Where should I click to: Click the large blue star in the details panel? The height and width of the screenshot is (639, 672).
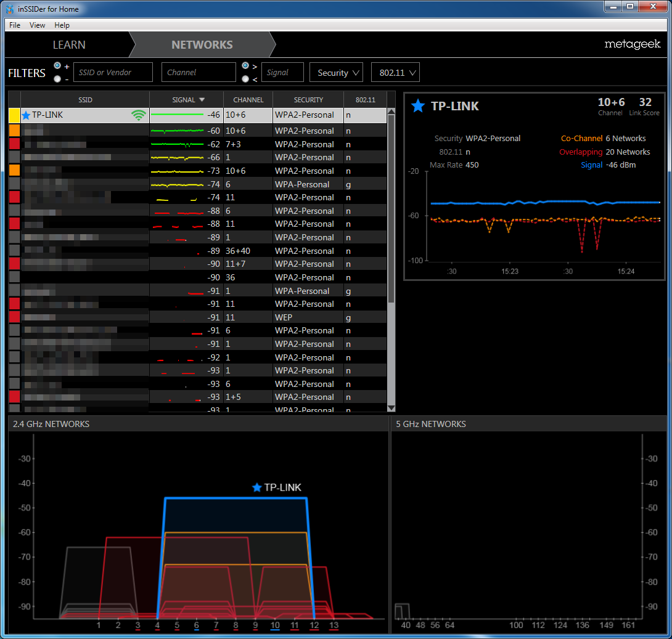coord(418,106)
